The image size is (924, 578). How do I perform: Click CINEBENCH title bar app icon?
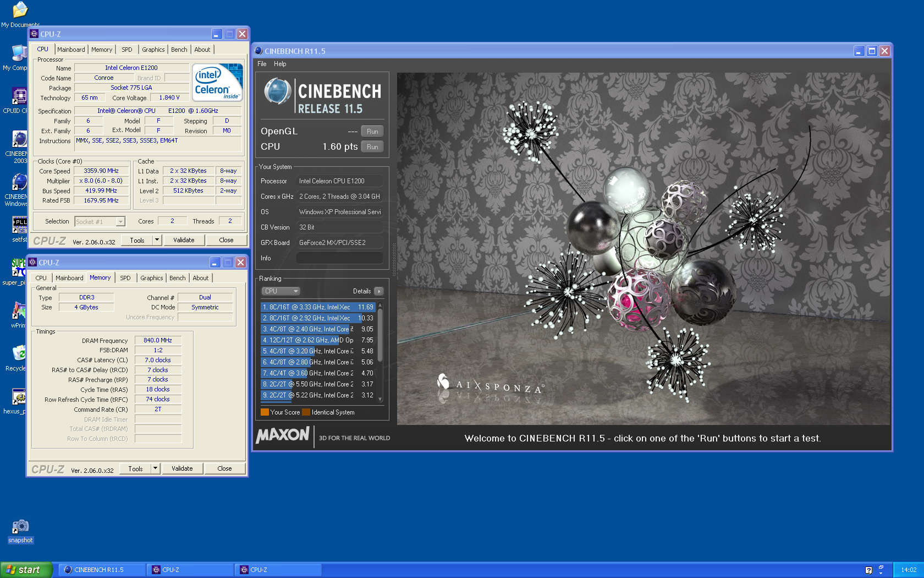pos(258,51)
